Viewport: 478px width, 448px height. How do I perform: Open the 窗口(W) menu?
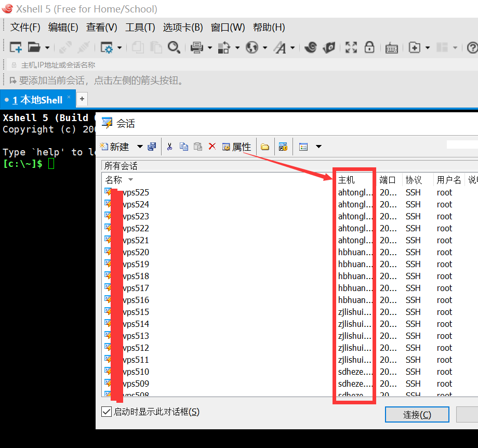[x=228, y=28]
